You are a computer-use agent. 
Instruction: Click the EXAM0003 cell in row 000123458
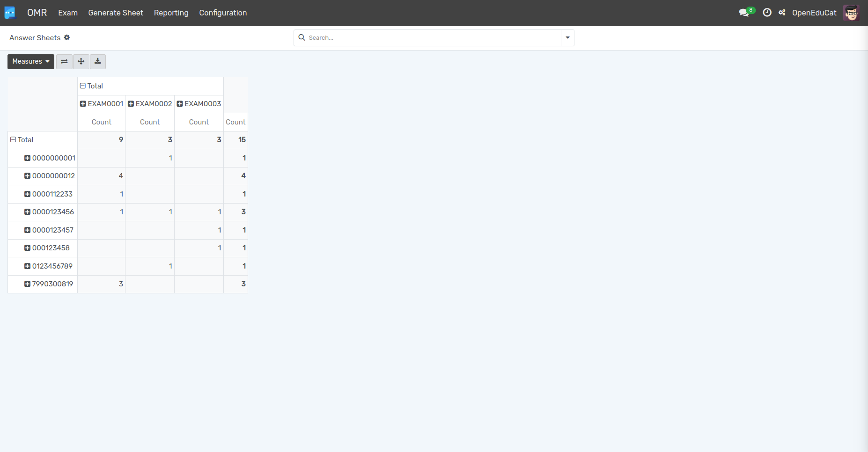tap(199, 248)
